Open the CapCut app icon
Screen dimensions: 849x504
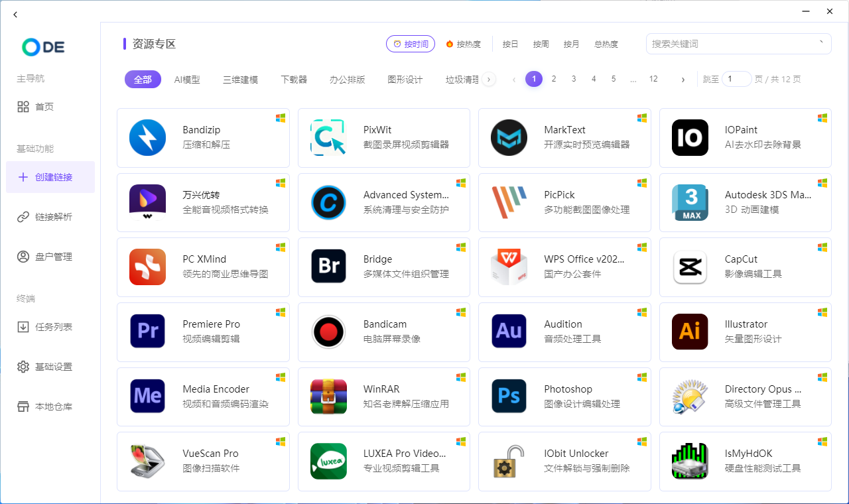690,267
